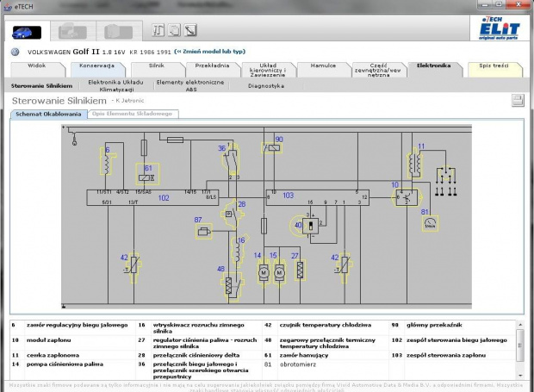The width and height of the screenshot is (534, 392).
Task: Select Elementy elektroniczne ABS submenu
Action: coord(190,86)
